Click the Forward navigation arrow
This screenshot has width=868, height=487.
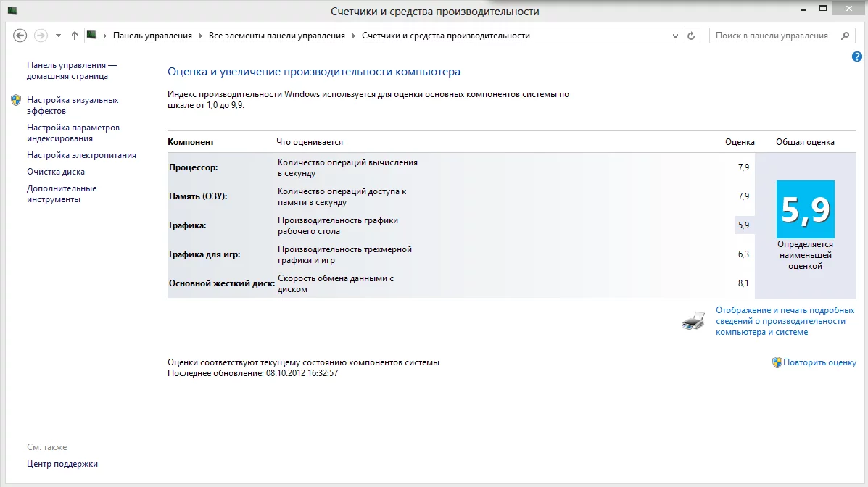tap(41, 36)
